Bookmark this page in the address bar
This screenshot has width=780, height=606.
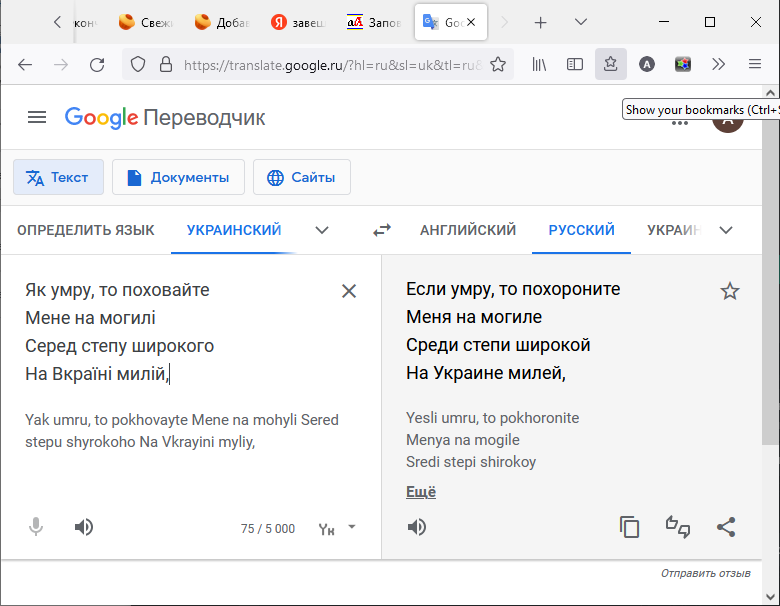pos(497,64)
